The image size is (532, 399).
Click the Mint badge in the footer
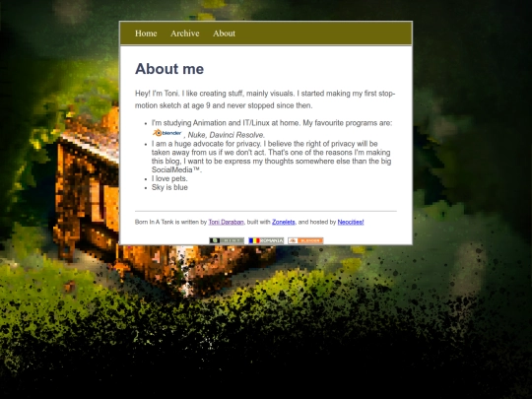227,240
